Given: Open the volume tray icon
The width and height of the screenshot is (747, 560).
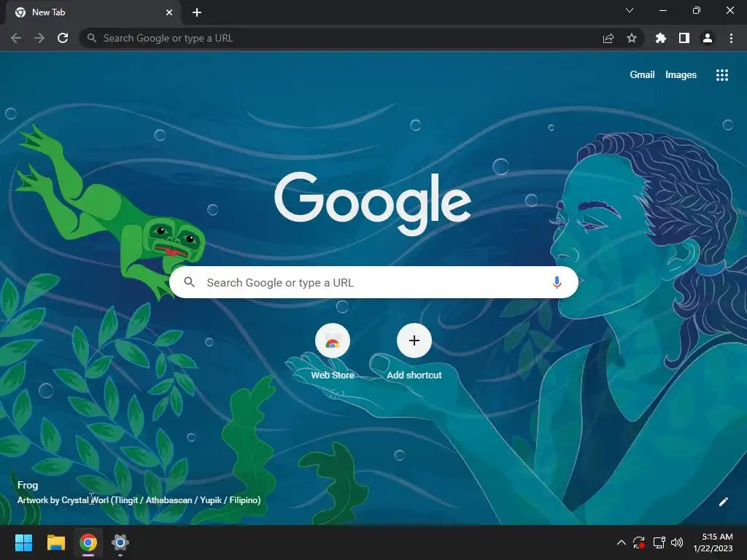Looking at the screenshot, I should coord(676,542).
